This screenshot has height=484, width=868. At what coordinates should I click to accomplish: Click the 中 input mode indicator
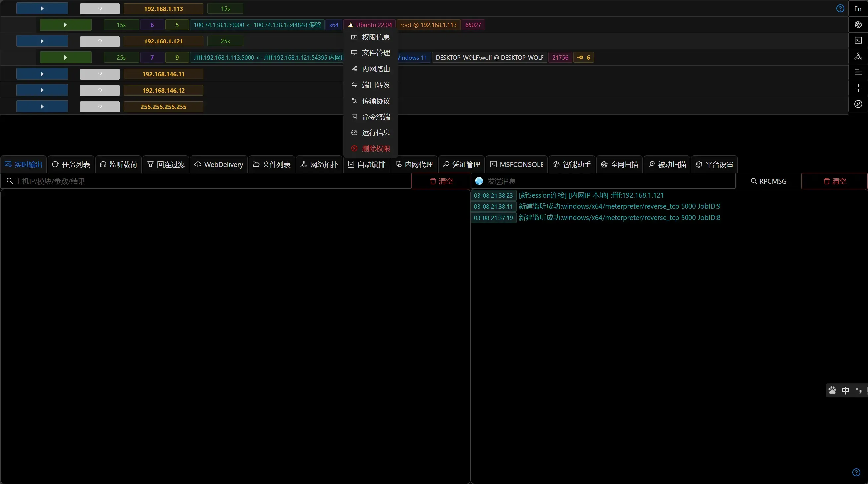tap(845, 390)
